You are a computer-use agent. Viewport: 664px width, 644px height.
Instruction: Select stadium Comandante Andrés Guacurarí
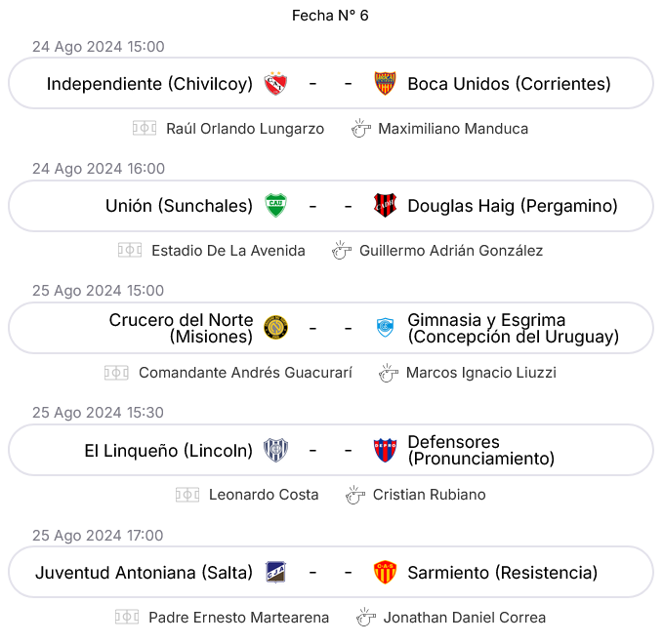click(245, 373)
